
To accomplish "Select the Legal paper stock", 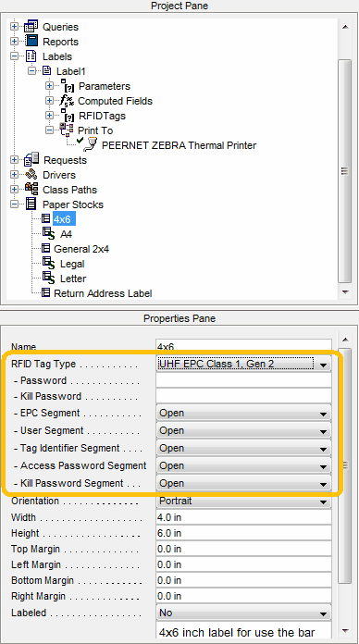I will (72, 264).
